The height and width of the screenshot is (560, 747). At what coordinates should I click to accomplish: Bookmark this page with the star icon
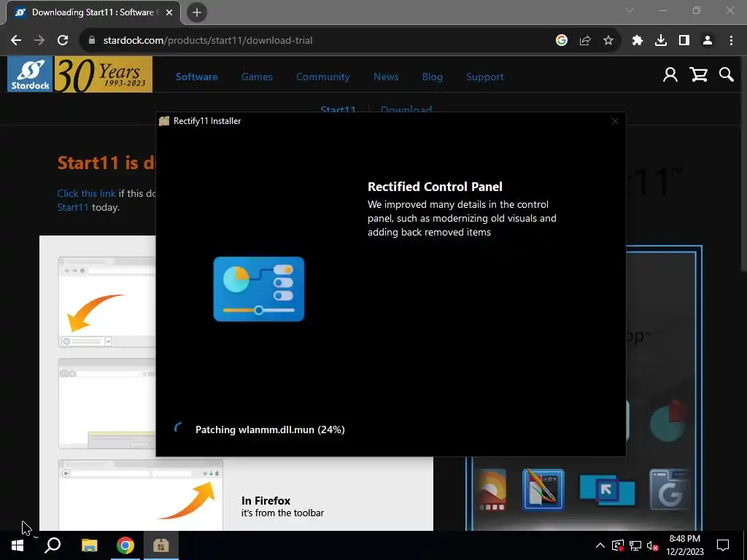[x=608, y=41]
